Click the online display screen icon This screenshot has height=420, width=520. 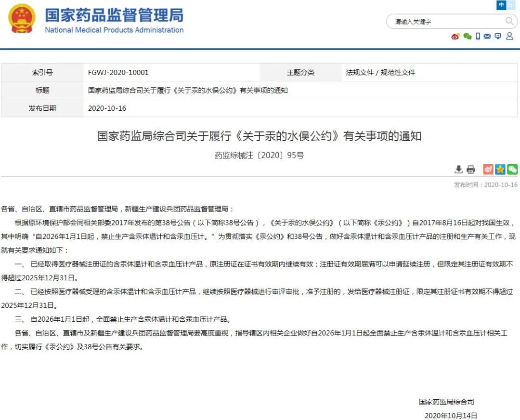point(498,36)
